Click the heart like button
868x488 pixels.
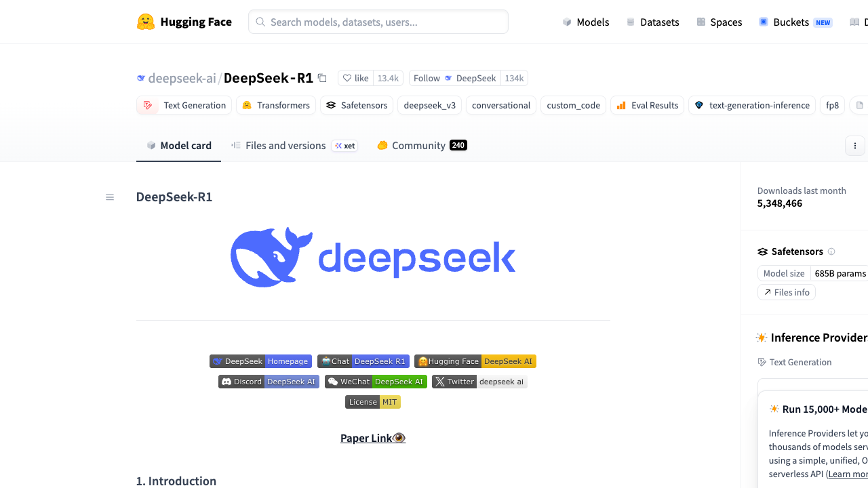(355, 78)
